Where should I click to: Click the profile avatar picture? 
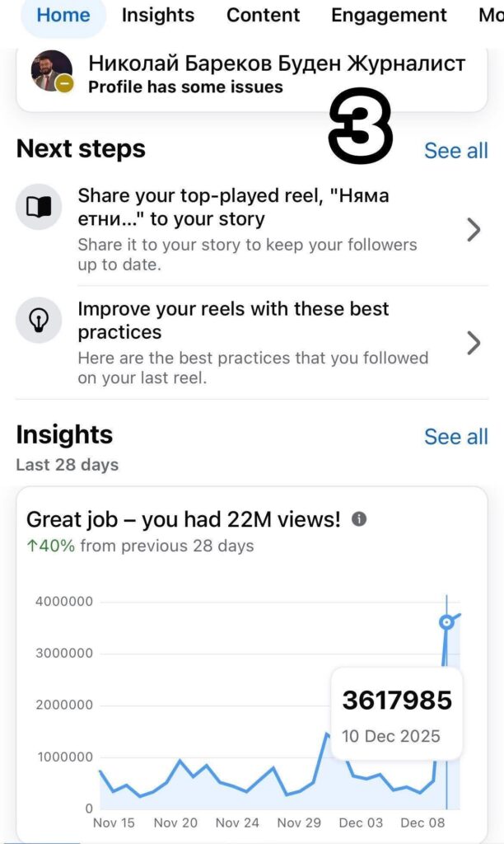click(51, 70)
